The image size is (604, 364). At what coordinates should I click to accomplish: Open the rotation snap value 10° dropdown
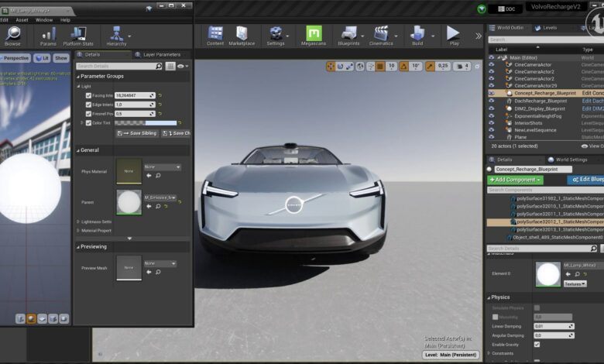point(416,67)
